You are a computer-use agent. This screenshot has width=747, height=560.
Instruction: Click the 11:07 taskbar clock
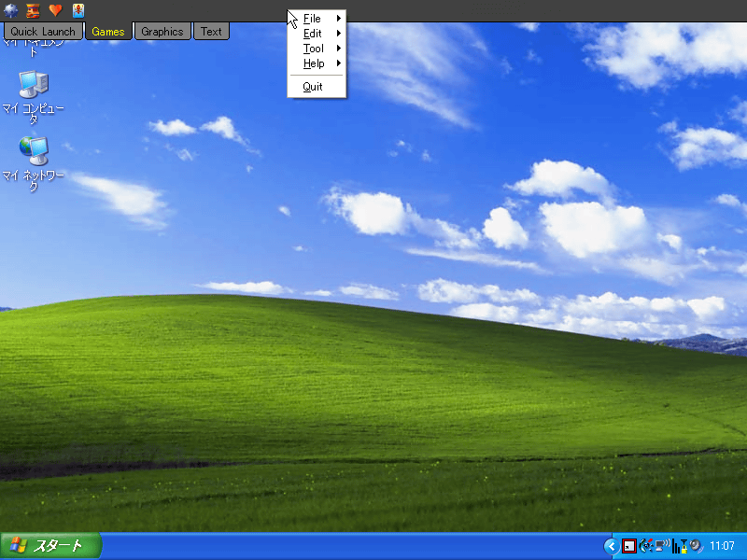[722, 546]
